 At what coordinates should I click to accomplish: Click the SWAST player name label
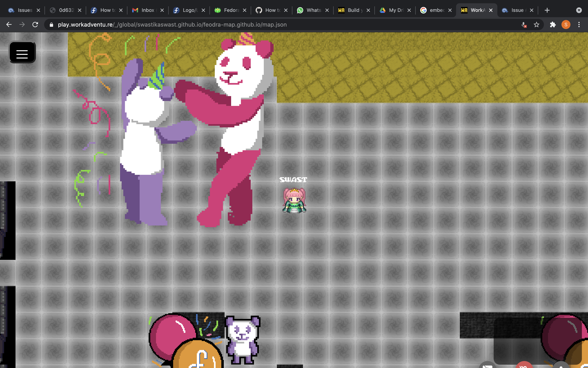click(x=293, y=180)
